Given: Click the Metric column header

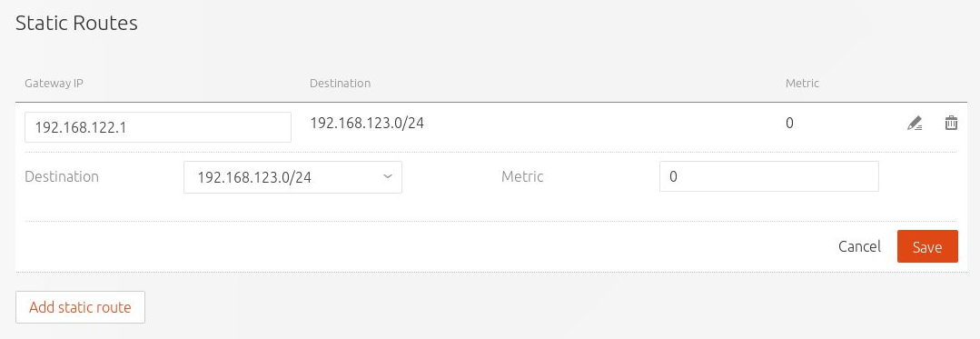Looking at the screenshot, I should (x=802, y=84).
